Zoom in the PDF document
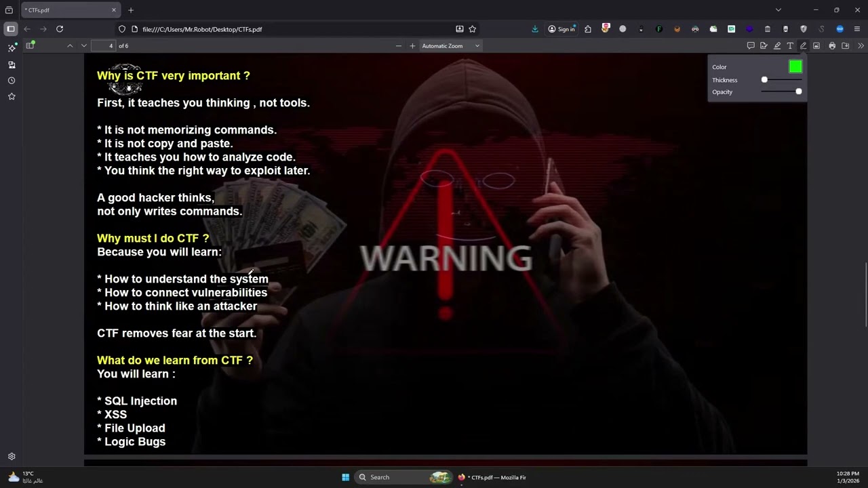The image size is (868, 488). tap(412, 45)
